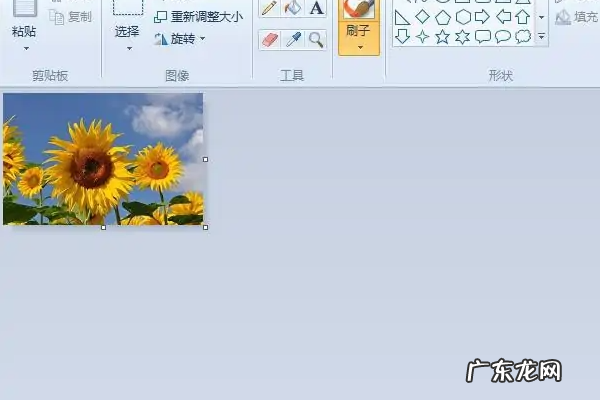Select the Pencil tool
This screenshot has width=600, height=400.
pyautogui.click(x=269, y=8)
